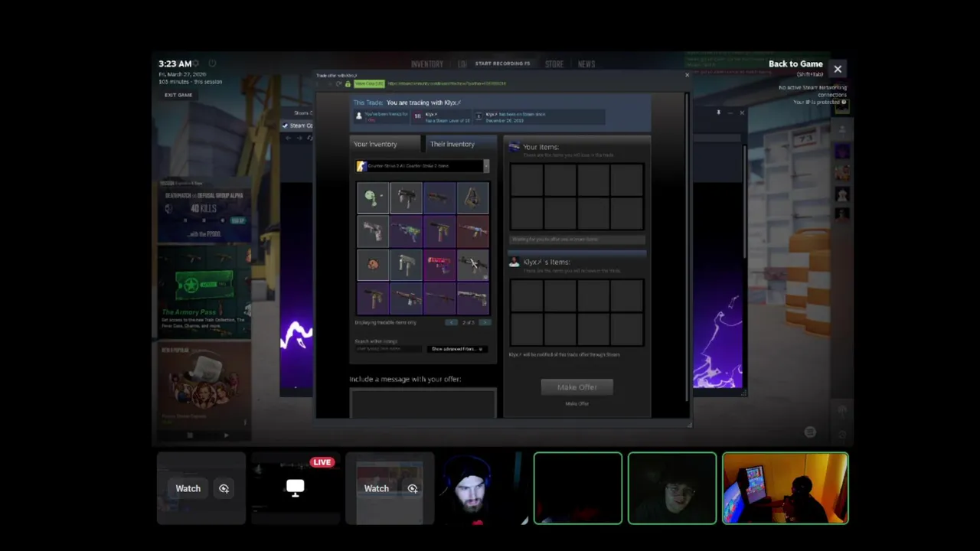The height and width of the screenshot is (551, 980).
Task: Choose the silver SMG beside bear sticker
Action: coord(406,265)
